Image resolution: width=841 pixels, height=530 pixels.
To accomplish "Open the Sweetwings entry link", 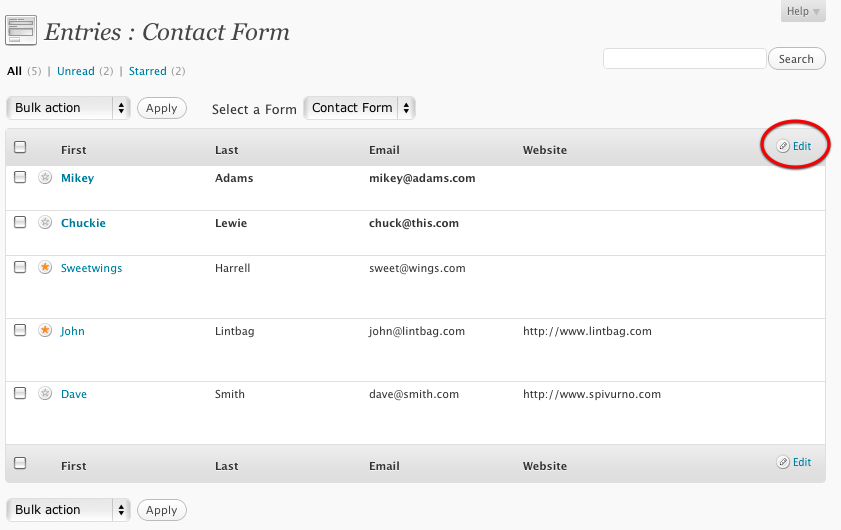I will tap(91, 268).
